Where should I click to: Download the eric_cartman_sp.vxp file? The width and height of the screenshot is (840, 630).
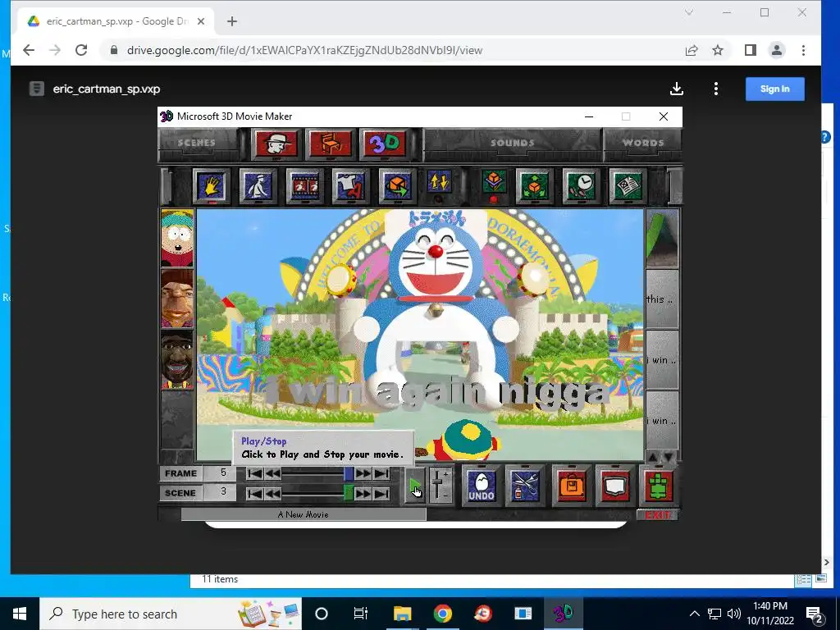tap(677, 89)
